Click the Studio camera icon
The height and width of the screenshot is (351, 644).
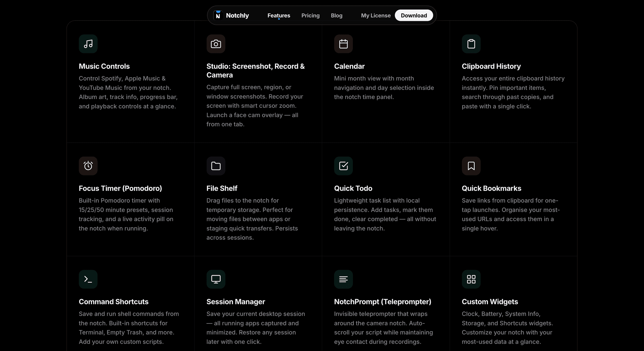coord(216,44)
